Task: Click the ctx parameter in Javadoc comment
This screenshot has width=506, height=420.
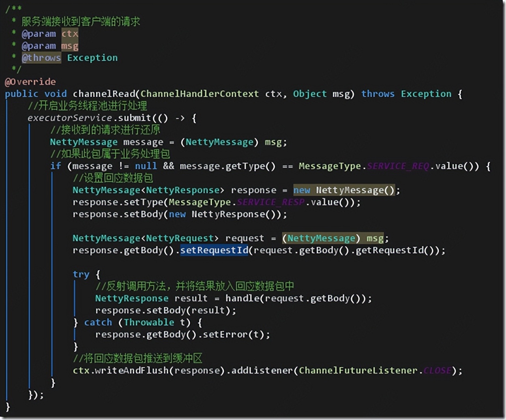Action: [x=70, y=34]
